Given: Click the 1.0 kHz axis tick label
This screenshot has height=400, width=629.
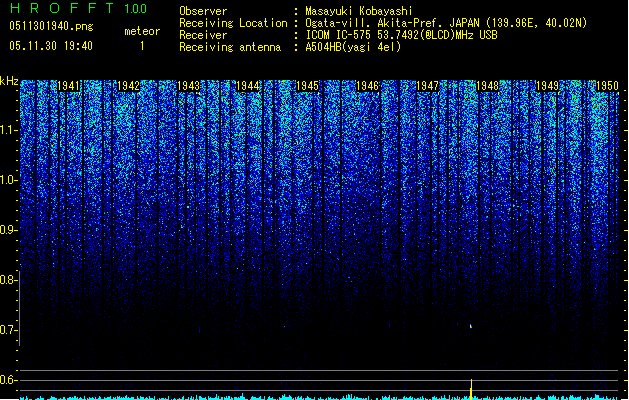Looking at the screenshot, I should pos(8,180).
